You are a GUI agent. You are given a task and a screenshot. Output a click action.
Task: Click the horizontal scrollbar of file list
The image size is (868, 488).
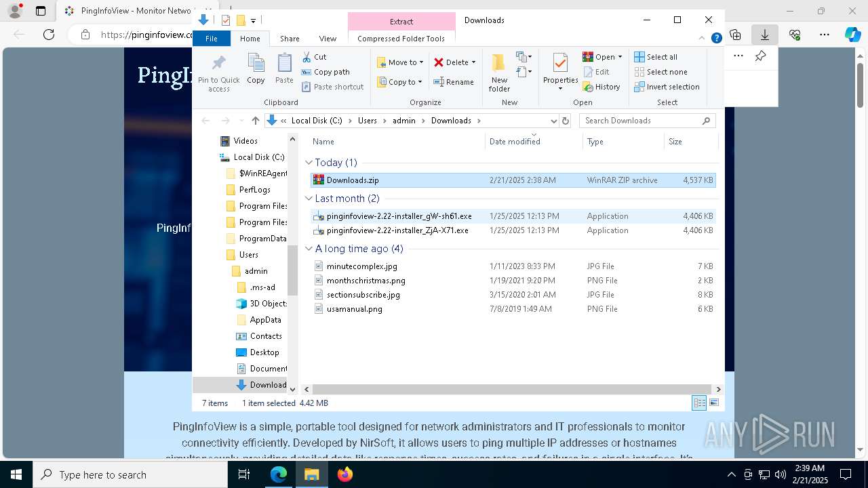click(x=512, y=390)
